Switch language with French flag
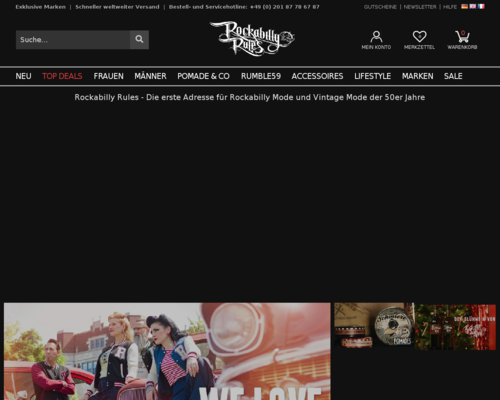 (x=481, y=6)
